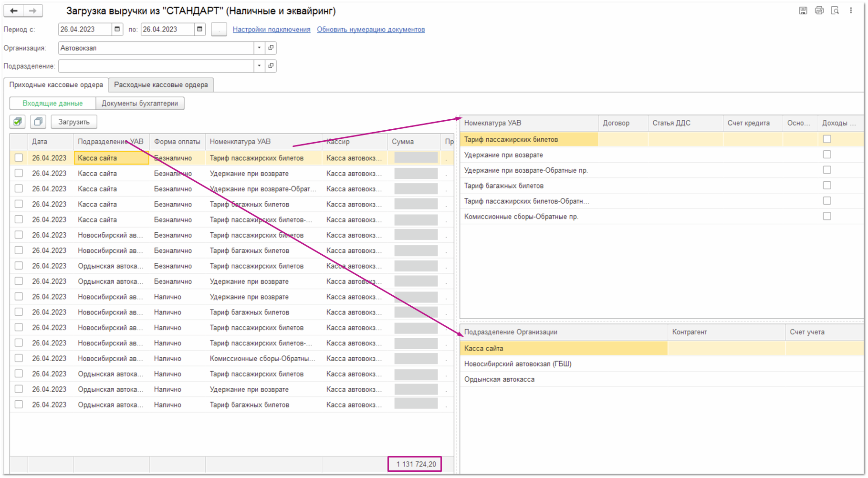Toggle Доходы checkbox for Комиссионные сборы-Обратные пр.
The width and height of the screenshot is (868, 478).
pyautogui.click(x=827, y=217)
